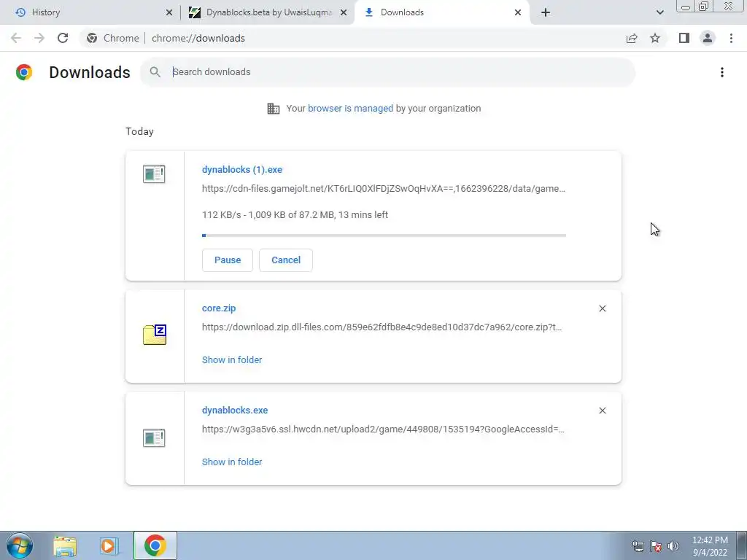This screenshot has width=747, height=560.
Task: Open the Action Center flag in the tray
Action: coord(656,546)
